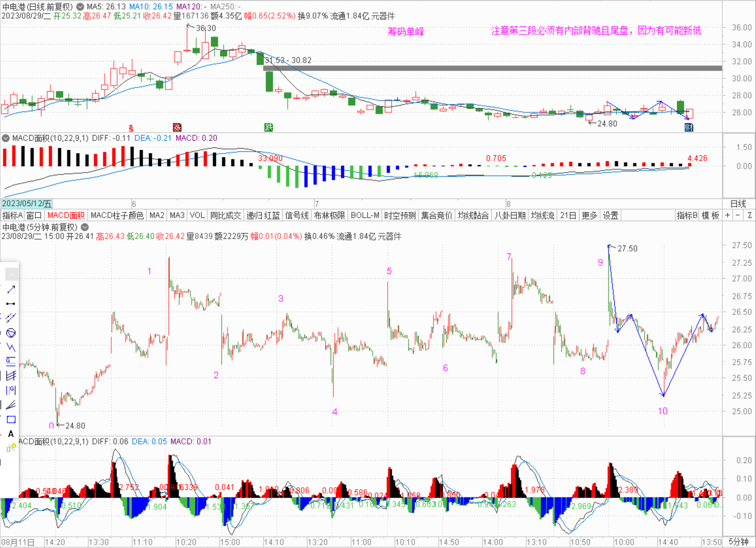This screenshot has width=756, height=548.
Task: Select 递归红蓝 indicator tab
Action: click(263, 215)
